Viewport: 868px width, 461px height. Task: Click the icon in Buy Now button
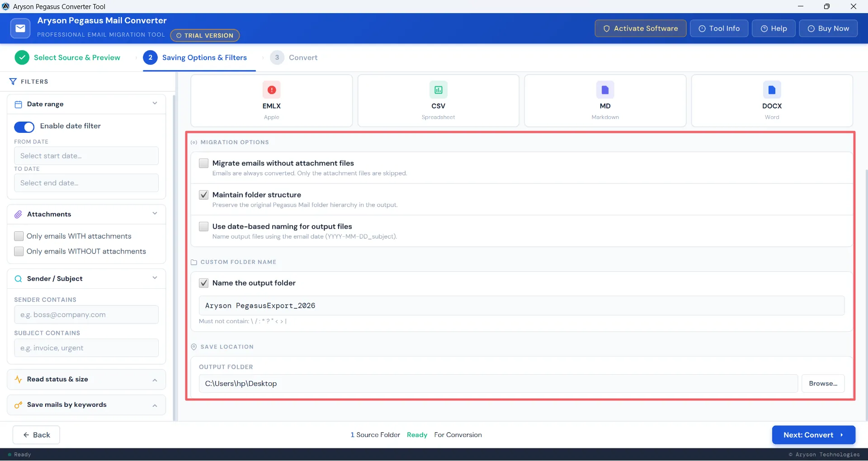point(811,28)
